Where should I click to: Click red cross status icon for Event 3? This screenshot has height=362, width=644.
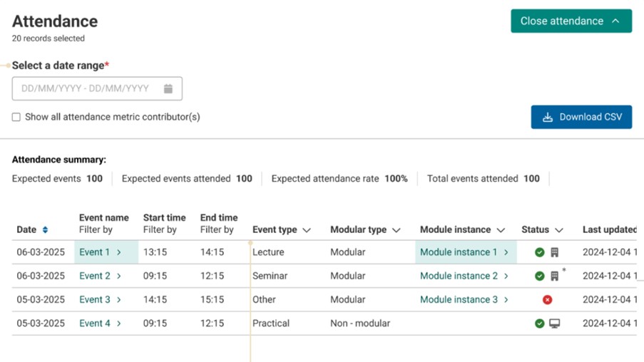coord(547,300)
